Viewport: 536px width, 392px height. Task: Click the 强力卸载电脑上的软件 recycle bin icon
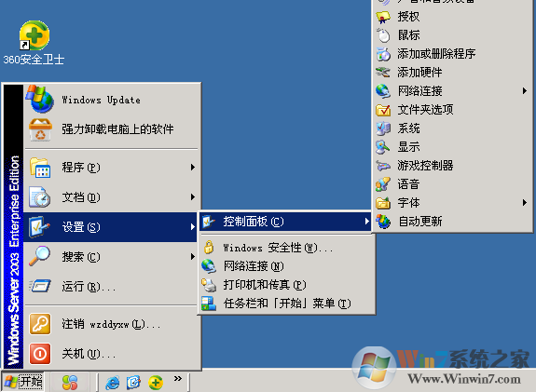point(40,129)
